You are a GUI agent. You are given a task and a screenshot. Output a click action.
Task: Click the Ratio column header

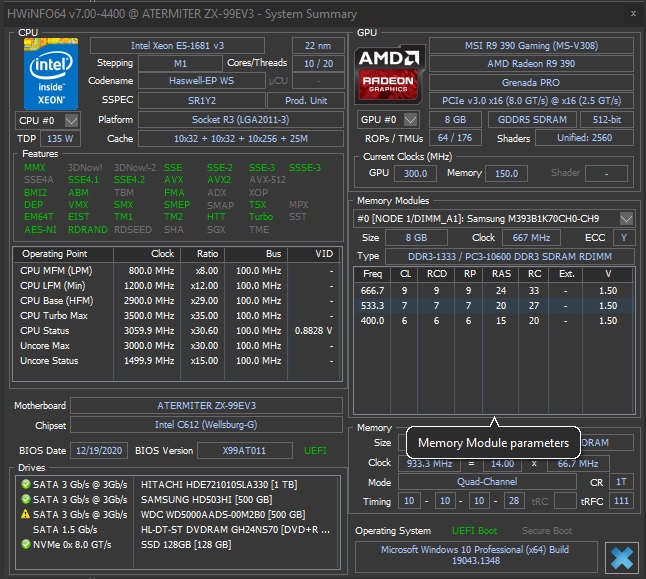pyautogui.click(x=202, y=254)
